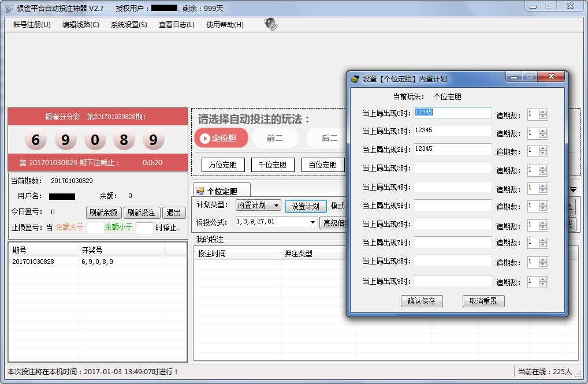
Task: Click the 设置计划 button
Action: pyautogui.click(x=305, y=206)
